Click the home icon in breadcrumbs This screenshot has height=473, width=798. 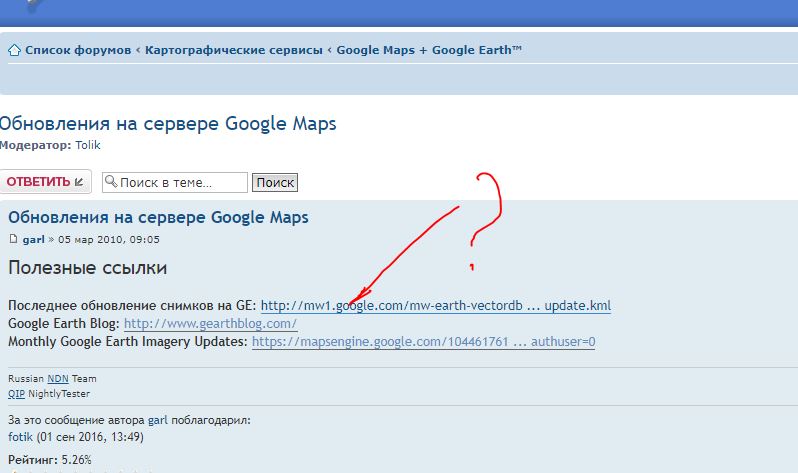click(15, 50)
